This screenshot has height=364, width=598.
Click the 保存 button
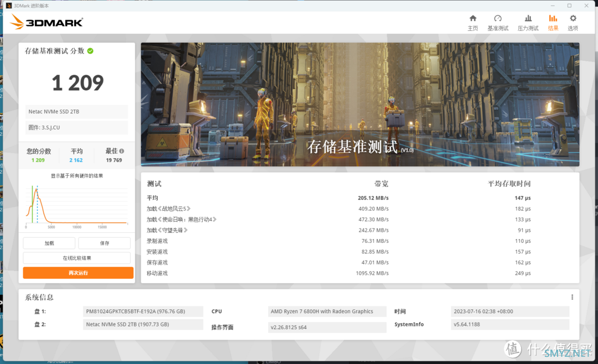[105, 243]
